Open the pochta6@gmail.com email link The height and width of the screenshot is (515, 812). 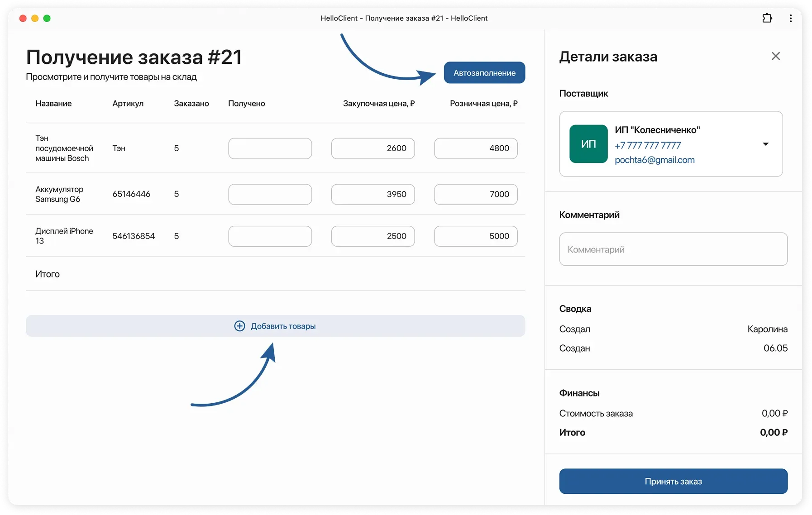654,160
